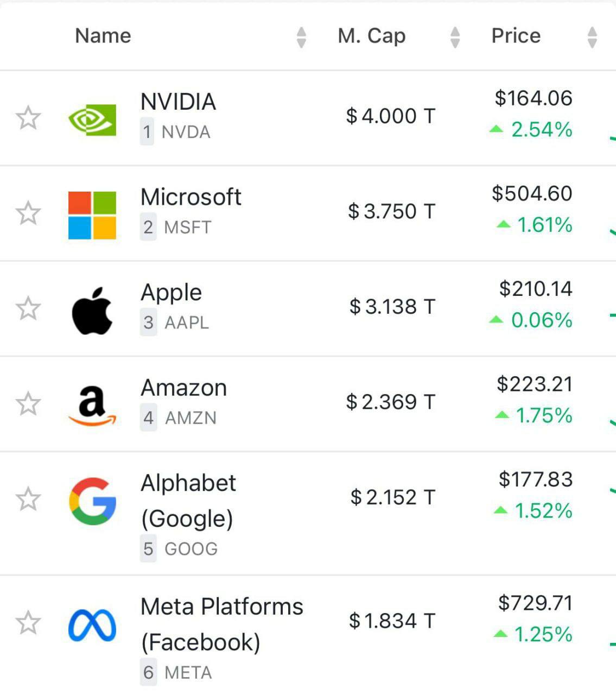The width and height of the screenshot is (616, 695).
Task: Star the Alphabet (Google) row
Action: click(x=28, y=499)
